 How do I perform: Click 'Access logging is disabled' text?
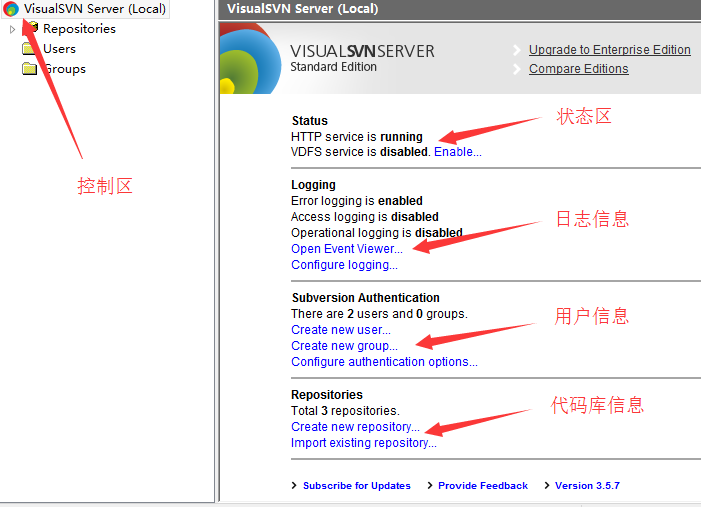[365, 217]
